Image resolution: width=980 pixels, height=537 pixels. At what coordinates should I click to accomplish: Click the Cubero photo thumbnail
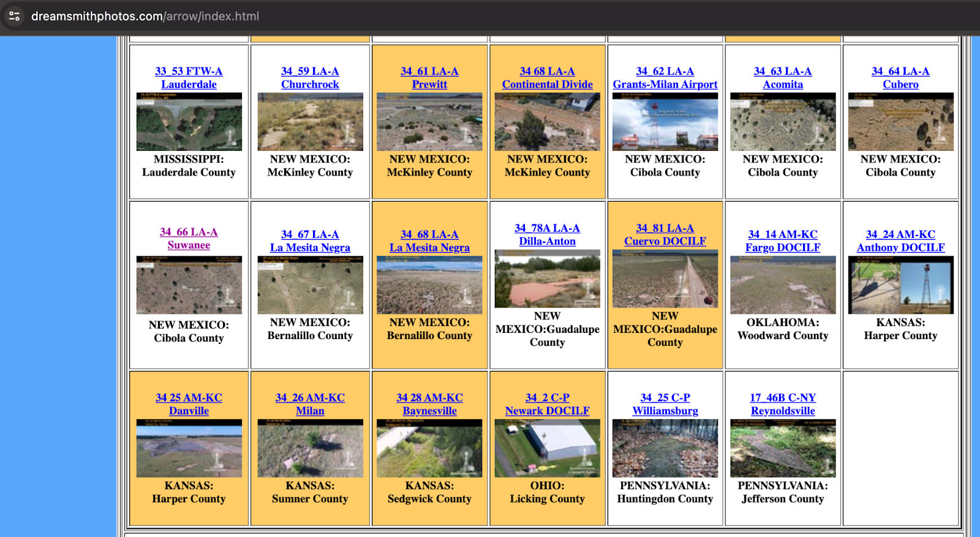click(900, 121)
